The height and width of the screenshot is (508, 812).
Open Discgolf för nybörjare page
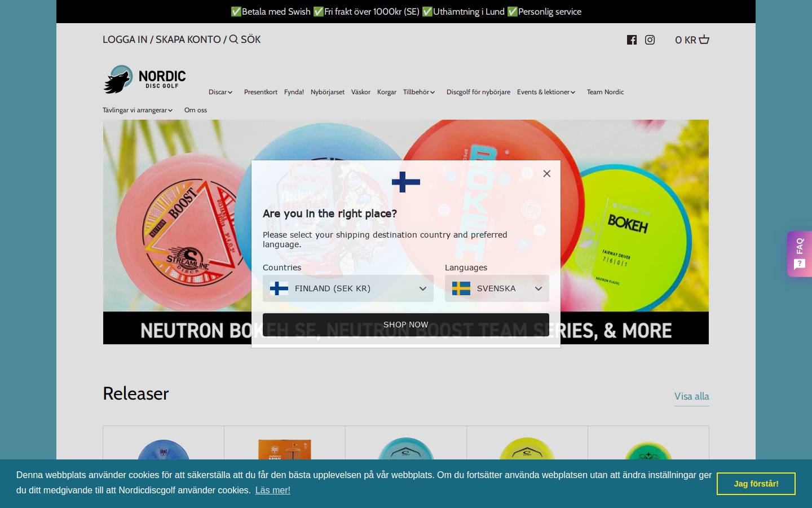[478, 92]
